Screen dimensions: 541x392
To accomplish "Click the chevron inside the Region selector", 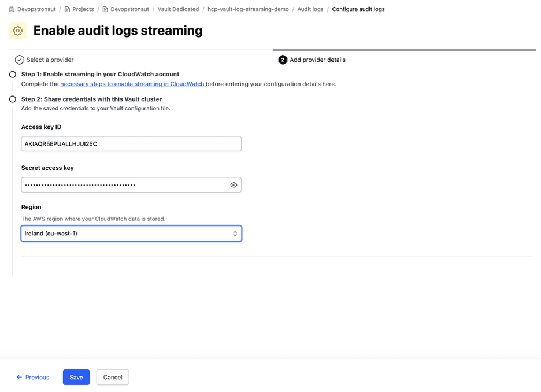I will (235, 233).
